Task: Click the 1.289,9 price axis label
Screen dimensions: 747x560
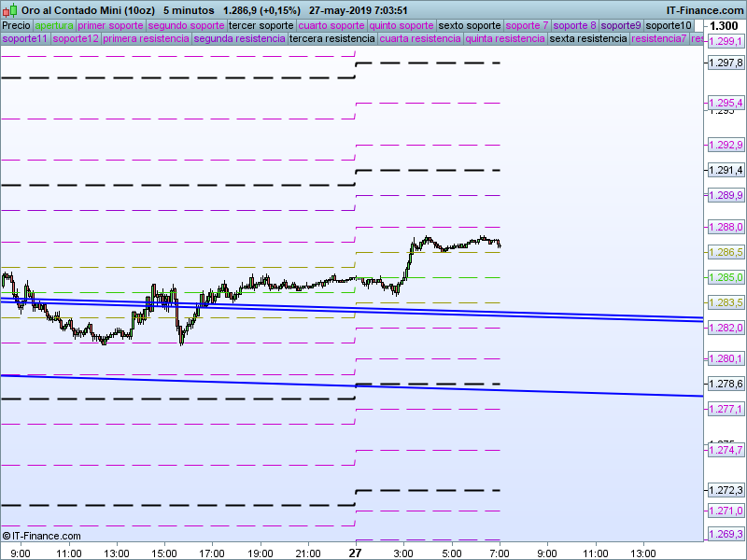Action: [x=726, y=195]
